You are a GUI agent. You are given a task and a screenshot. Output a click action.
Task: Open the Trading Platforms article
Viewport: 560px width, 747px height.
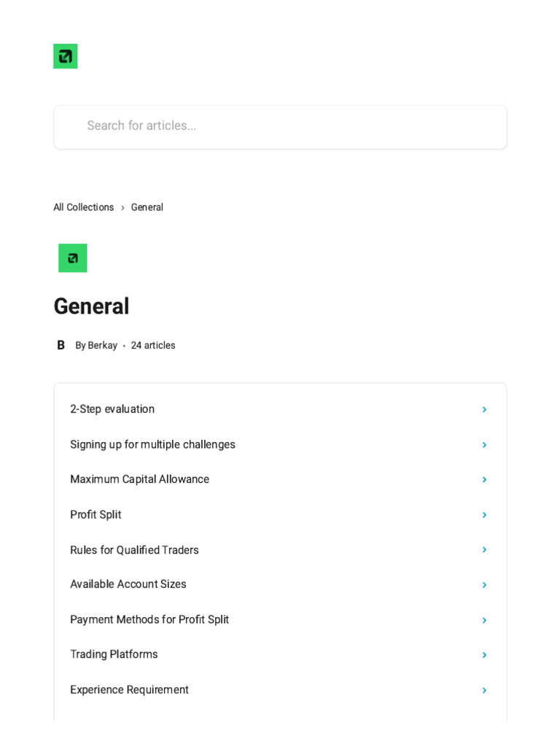click(114, 654)
